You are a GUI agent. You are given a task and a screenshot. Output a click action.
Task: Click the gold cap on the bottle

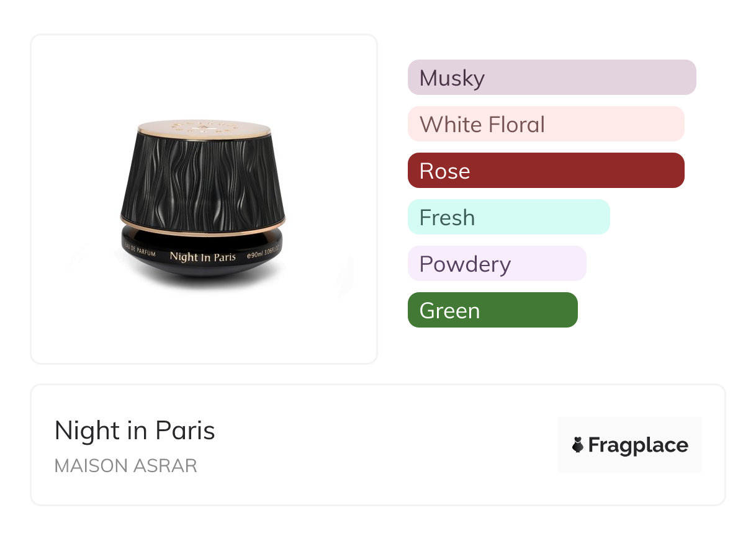click(x=204, y=127)
